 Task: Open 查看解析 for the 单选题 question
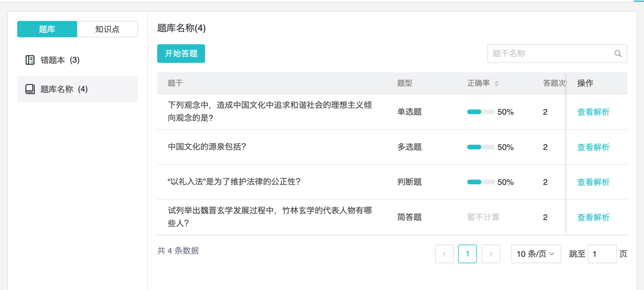tap(593, 112)
